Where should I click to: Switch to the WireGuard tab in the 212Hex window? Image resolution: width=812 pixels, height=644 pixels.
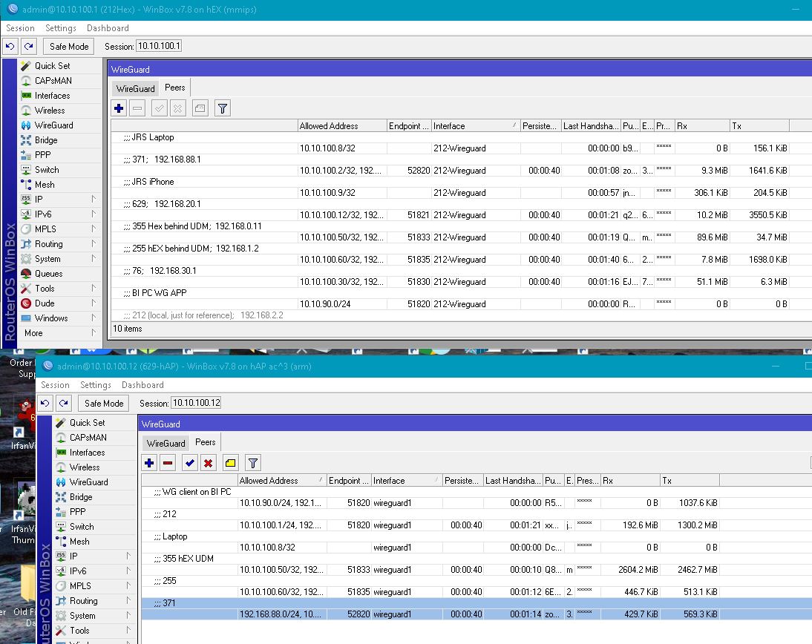coord(135,88)
